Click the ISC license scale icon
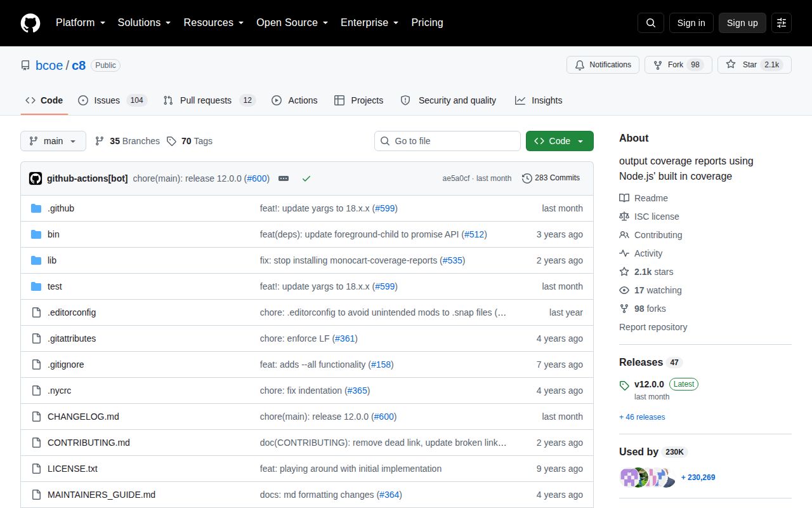Screen dimensions: 812x508 624,217
